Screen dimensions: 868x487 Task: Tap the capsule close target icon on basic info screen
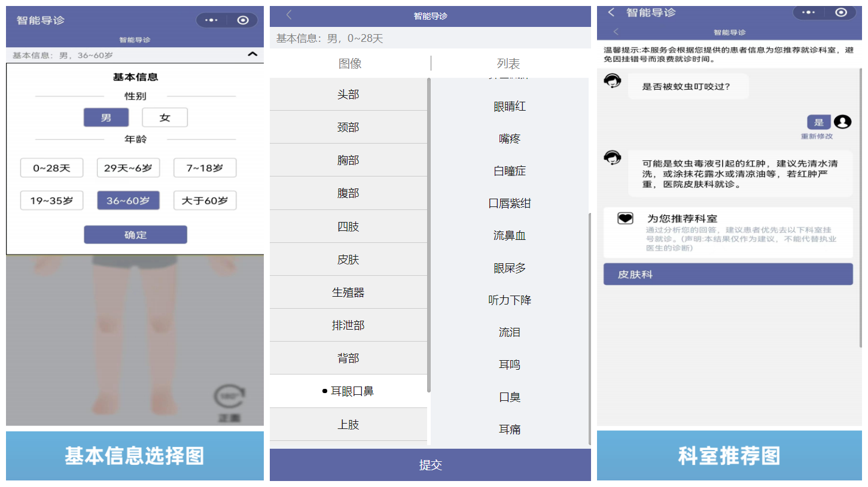(242, 20)
